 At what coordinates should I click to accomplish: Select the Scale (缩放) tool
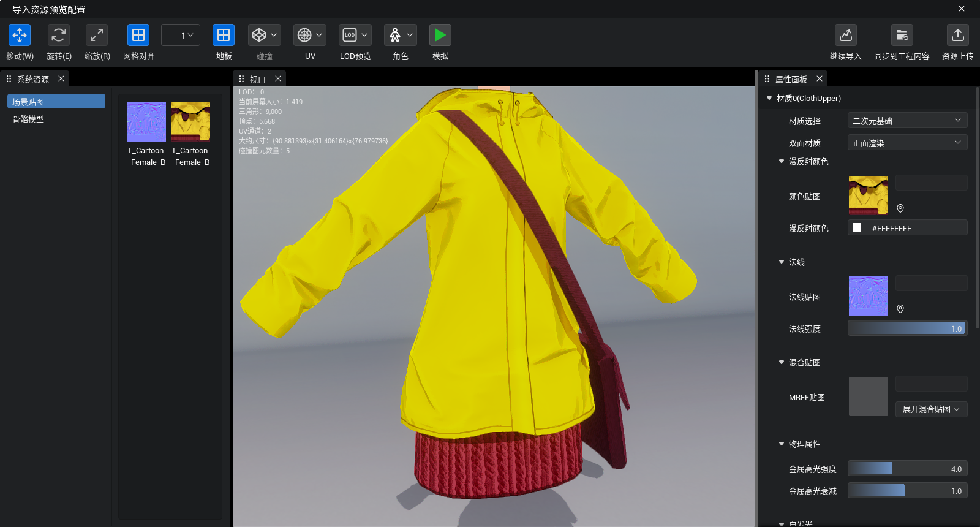(97, 35)
